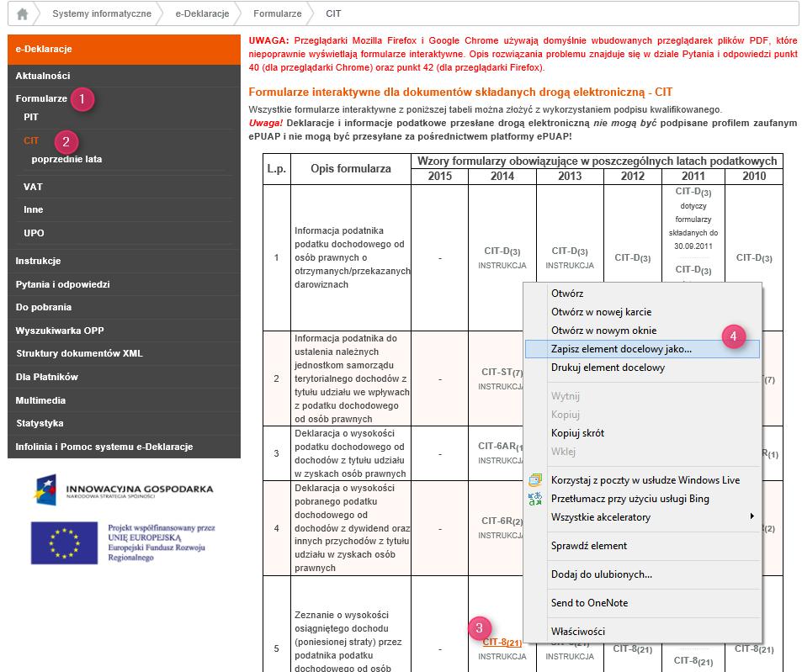802x672 pixels.
Task: Open CIT-D(3) form for 2010
Action: tap(754, 258)
